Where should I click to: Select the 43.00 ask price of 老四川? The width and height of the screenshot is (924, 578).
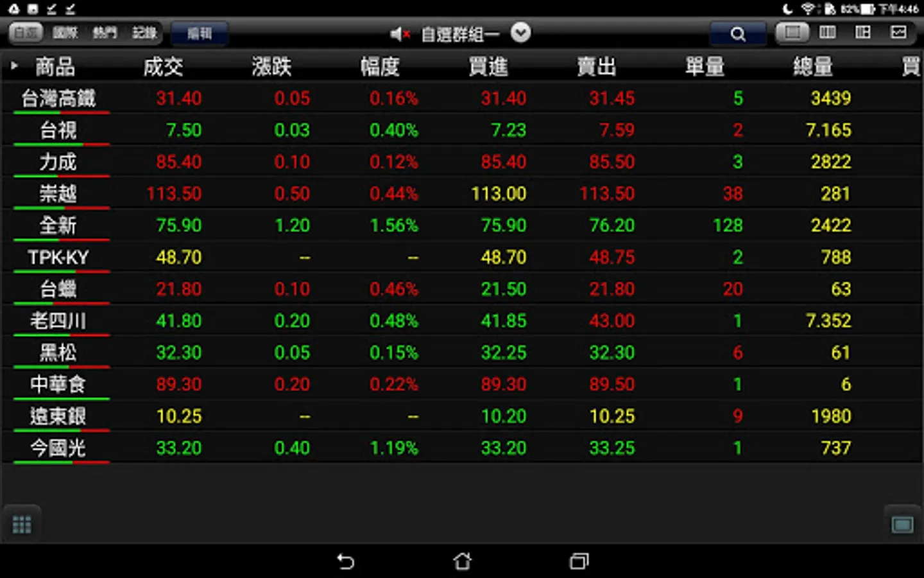(x=612, y=320)
